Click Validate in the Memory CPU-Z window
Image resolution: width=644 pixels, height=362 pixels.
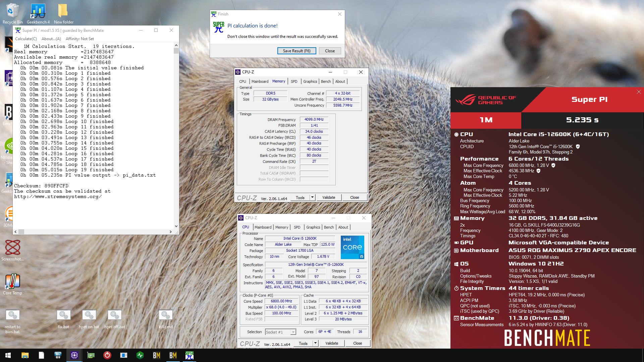point(329,197)
